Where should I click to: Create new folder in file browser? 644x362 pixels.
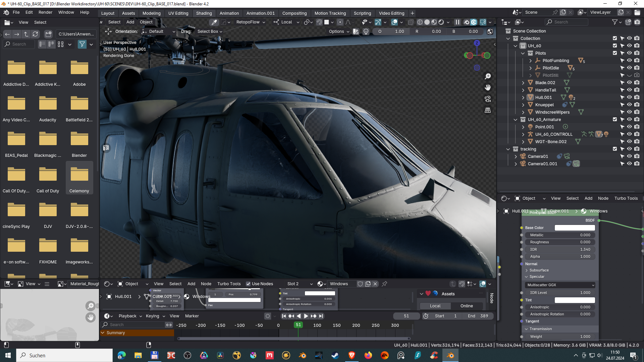click(x=48, y=34)
